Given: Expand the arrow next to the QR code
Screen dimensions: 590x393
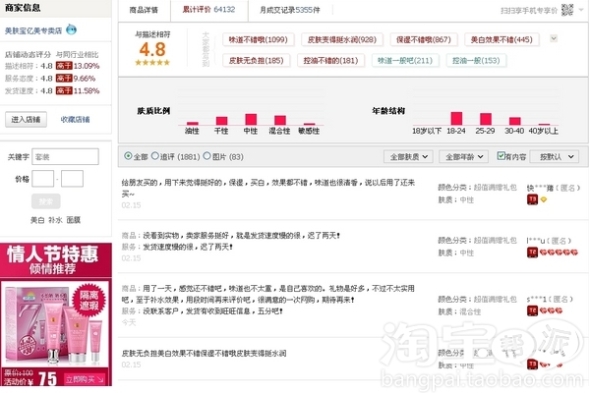Looking at the screenshot, I should click(x=581, y=10).
